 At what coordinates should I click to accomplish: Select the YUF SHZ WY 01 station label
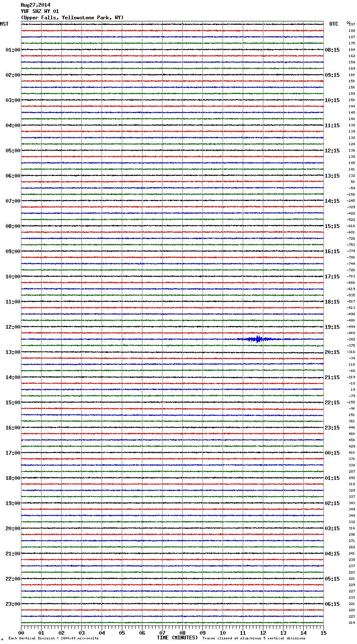(40, 11)
